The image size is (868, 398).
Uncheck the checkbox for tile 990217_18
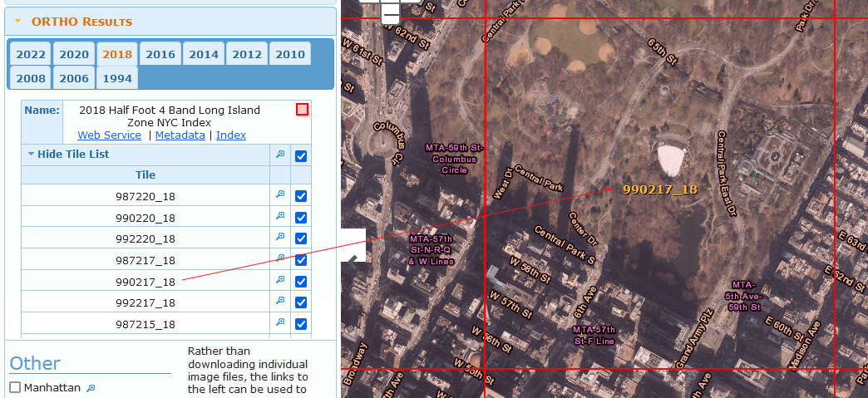click(x=301, y=281)
